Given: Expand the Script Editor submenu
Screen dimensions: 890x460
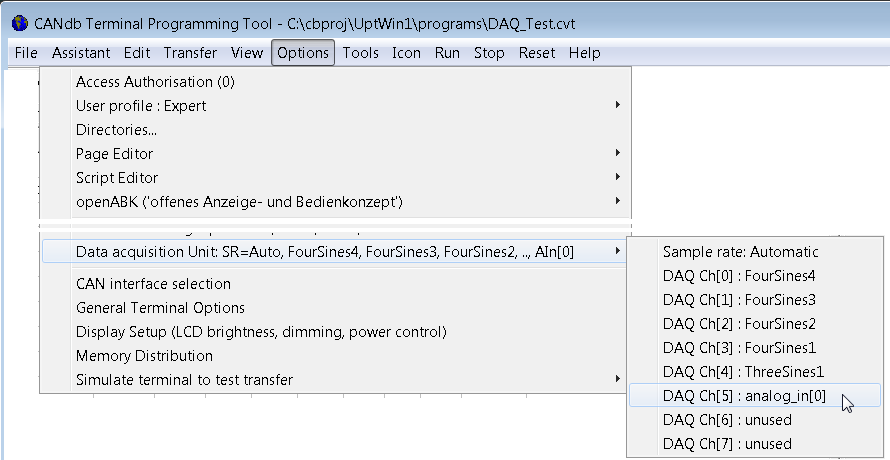Looking at the screenshot, I should tap(117, 178).
